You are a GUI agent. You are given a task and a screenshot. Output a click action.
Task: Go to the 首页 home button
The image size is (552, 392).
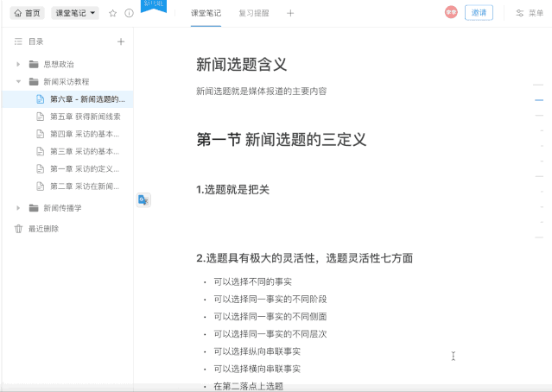(x=27, y=13)
